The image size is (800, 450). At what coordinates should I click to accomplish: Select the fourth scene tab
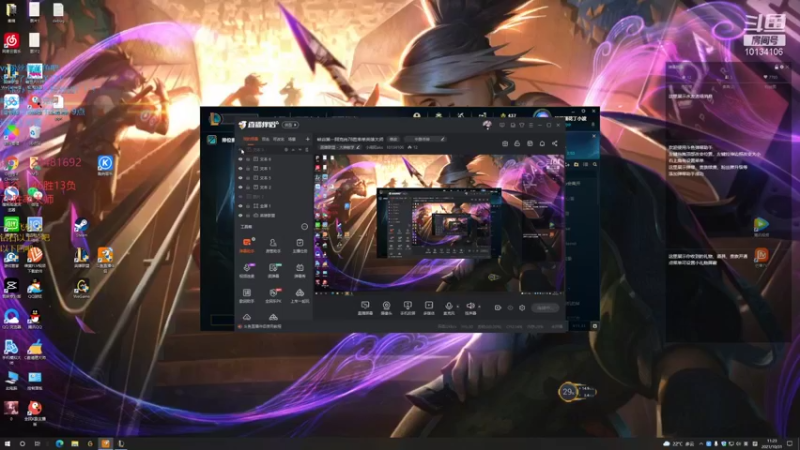tap(292, 139)
